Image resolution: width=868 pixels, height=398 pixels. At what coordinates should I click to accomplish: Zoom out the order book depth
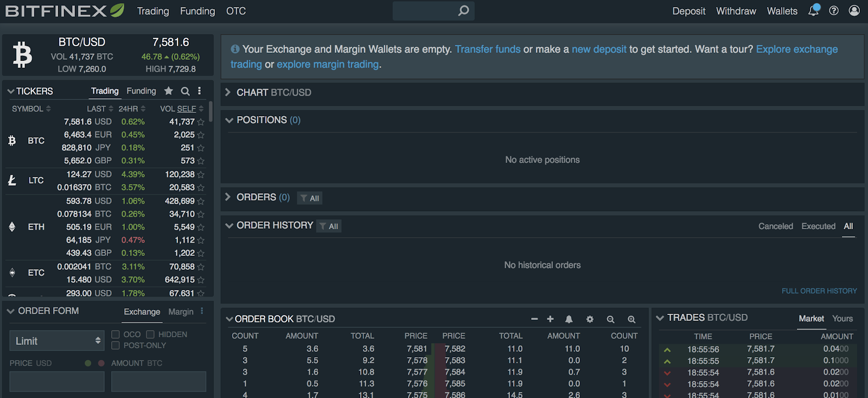tap(610, 319)
